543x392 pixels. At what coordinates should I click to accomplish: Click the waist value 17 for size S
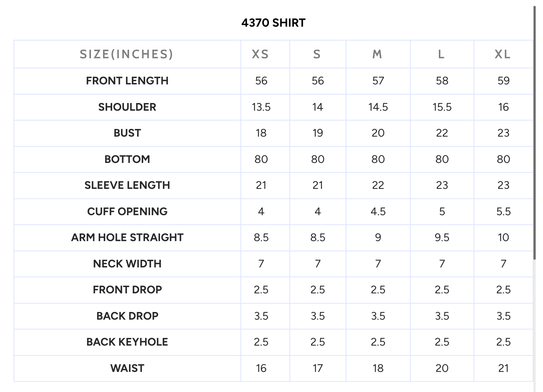tap(318, 368)
